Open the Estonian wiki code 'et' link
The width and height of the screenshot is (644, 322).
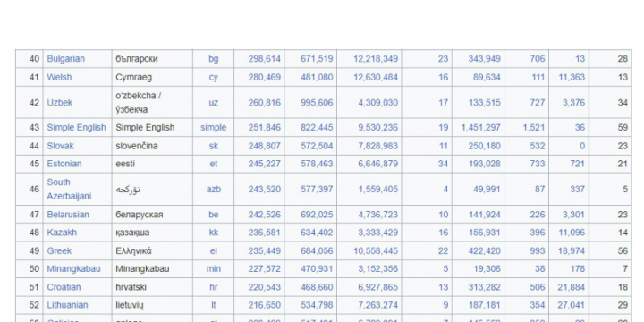(x=214, y=164)
